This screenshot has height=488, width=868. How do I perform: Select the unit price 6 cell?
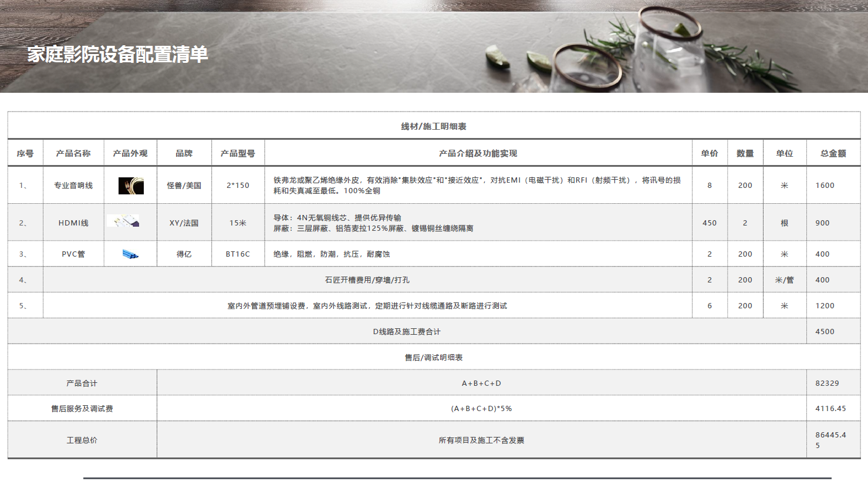coord(710,306)
